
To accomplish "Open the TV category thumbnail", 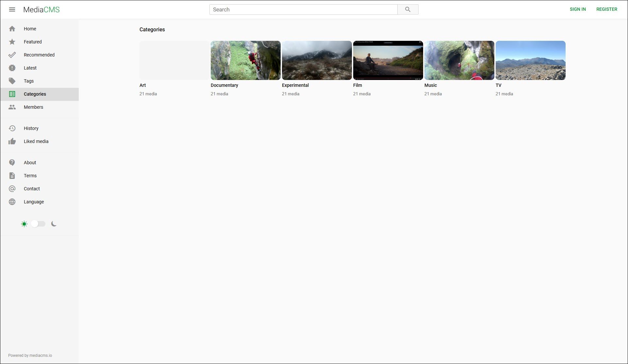I will point(530,60).
